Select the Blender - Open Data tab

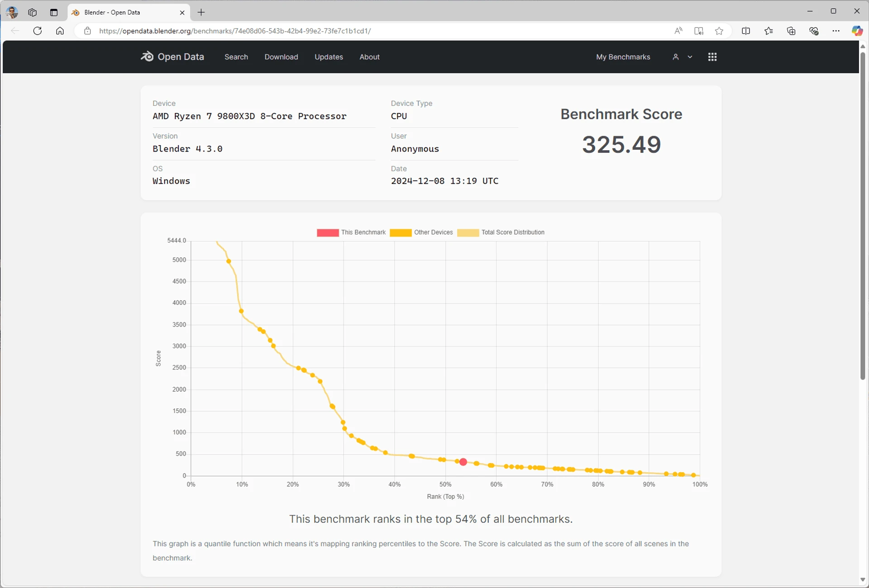pos(129,12)
